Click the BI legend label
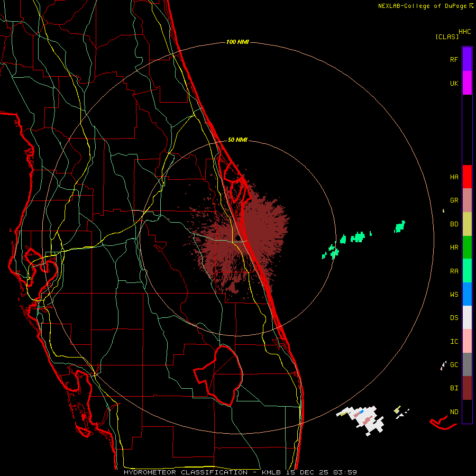This screenshot has height=476, width=476. (x=454, y=388)
